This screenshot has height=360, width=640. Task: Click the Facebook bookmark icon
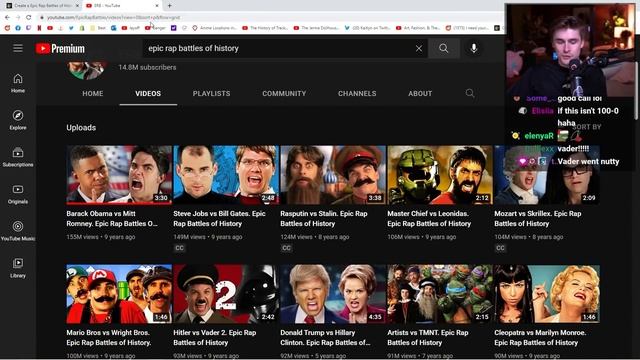[18, 28]
